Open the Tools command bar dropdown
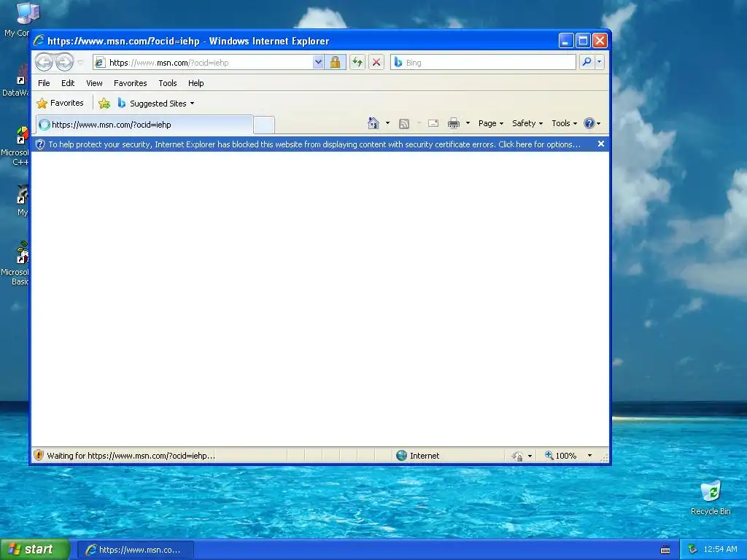Screen dimensions: 747x560 pos(564,123)
